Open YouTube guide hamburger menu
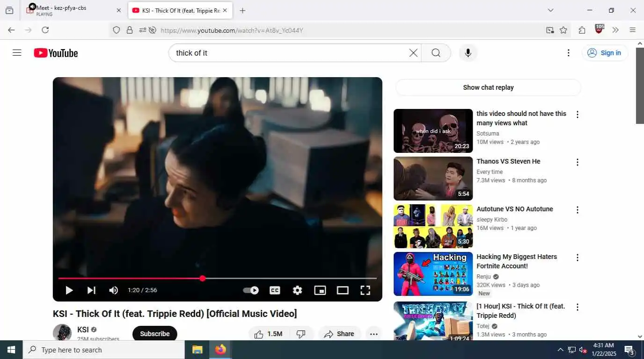The image size is (644, 359). tap(17, 53)
